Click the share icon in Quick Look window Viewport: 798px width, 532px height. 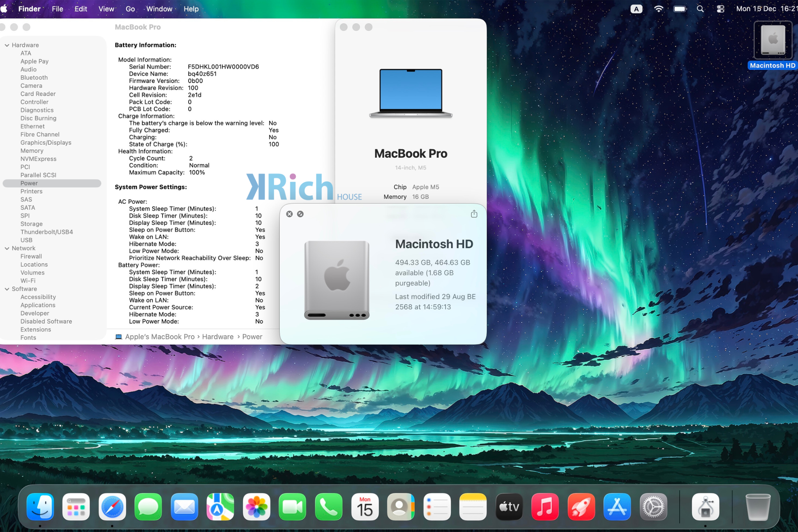click(474, 214)
